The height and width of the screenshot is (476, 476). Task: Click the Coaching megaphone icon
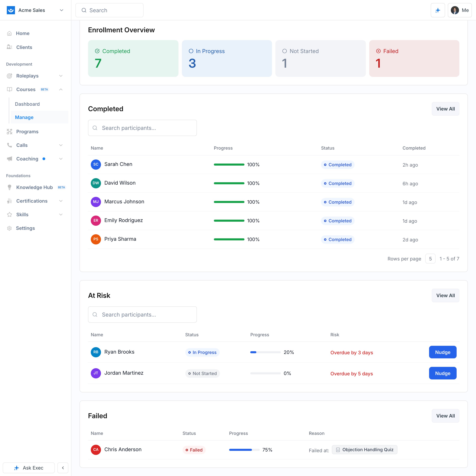coord(9,159)
